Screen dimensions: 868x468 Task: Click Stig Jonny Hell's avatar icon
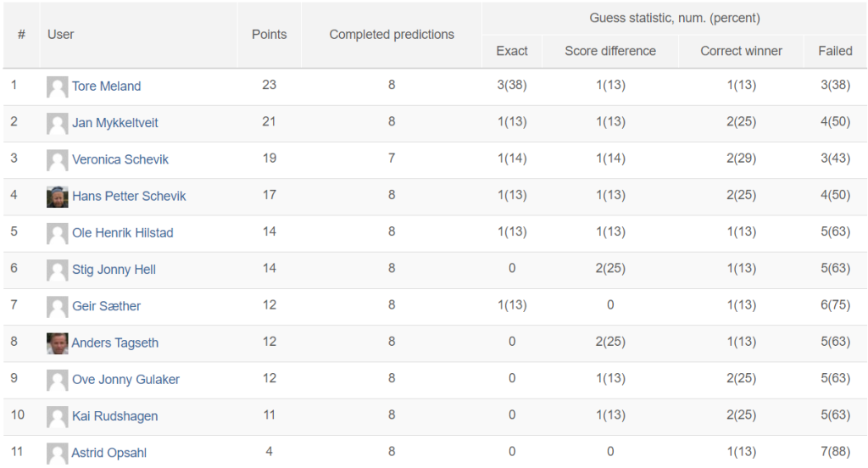pos(57,270)
